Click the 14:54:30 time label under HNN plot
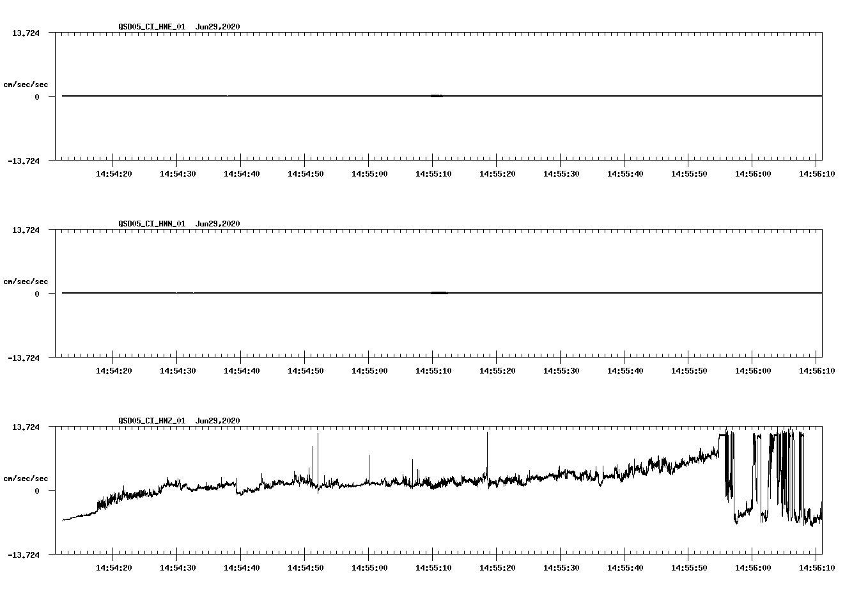The height and width of the screenshot is (591, 868). 178,370
